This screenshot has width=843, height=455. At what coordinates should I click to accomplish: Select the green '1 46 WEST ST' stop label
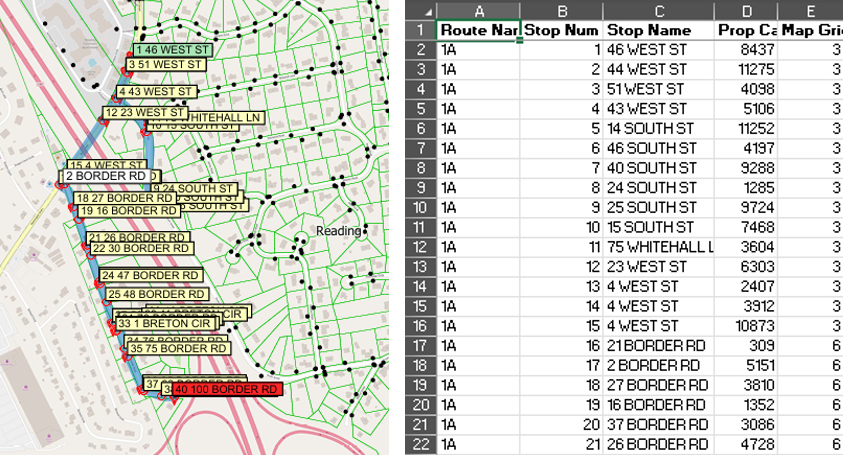(172, 49)
